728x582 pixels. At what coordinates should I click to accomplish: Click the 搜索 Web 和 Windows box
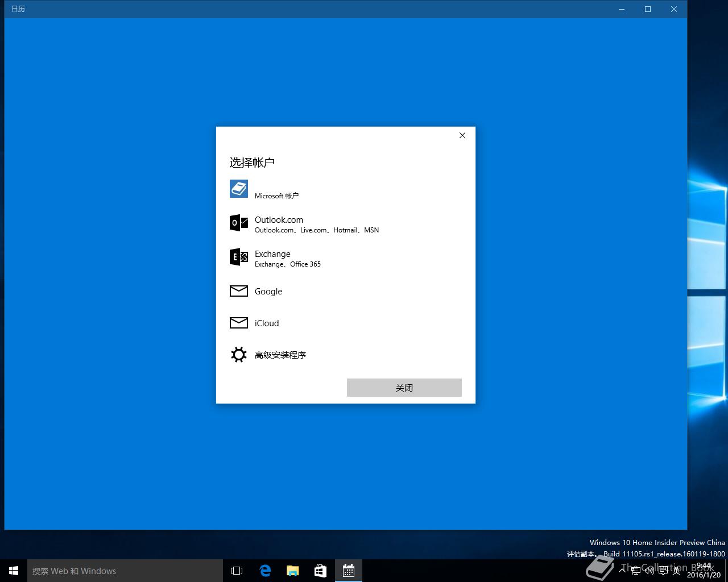point(125,571)
